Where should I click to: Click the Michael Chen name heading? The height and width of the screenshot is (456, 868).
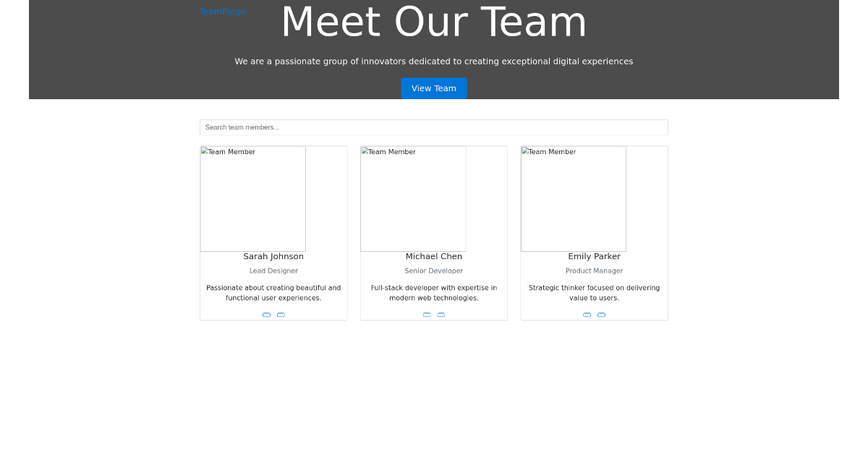[x=434, y=256]
